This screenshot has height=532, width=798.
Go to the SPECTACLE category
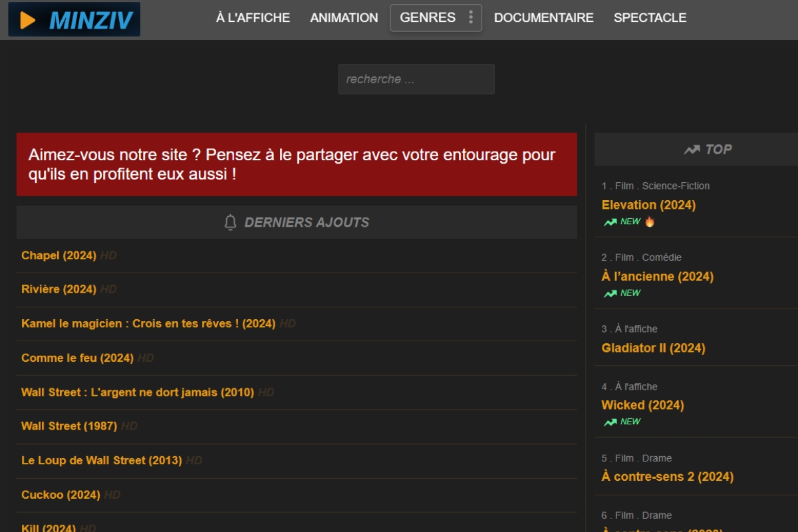650,17
